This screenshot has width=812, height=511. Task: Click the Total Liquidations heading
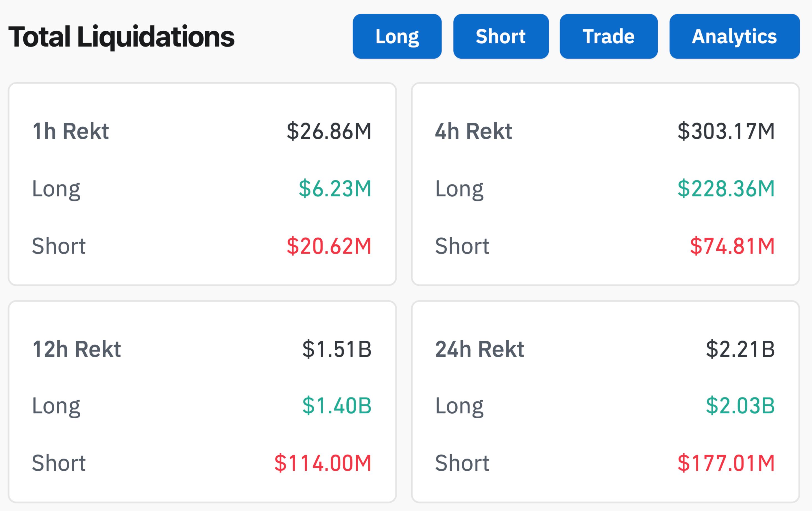pyautogui.click(x=121, y=36)
